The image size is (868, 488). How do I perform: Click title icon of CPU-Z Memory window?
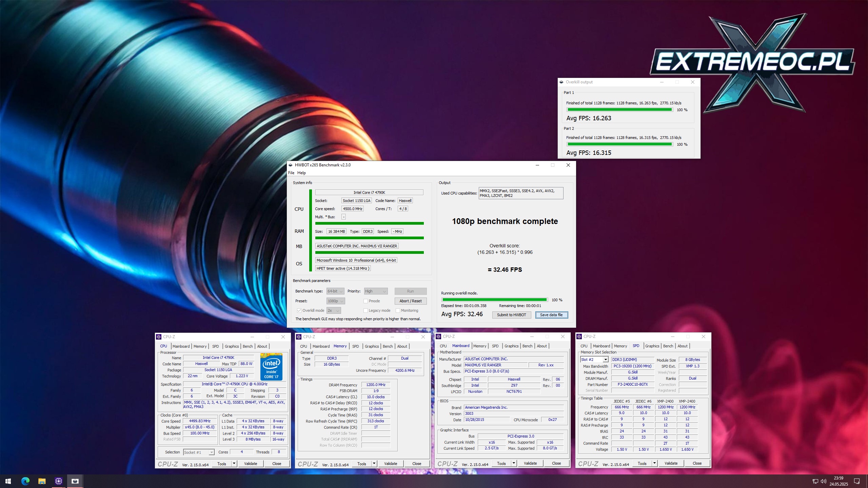[x=299, y=337]
